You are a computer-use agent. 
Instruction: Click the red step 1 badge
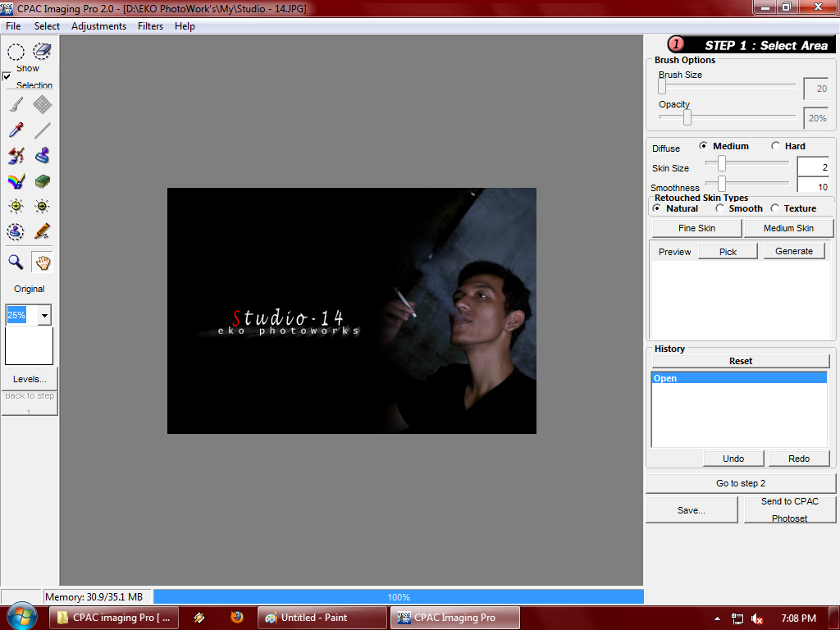point(677,44)
